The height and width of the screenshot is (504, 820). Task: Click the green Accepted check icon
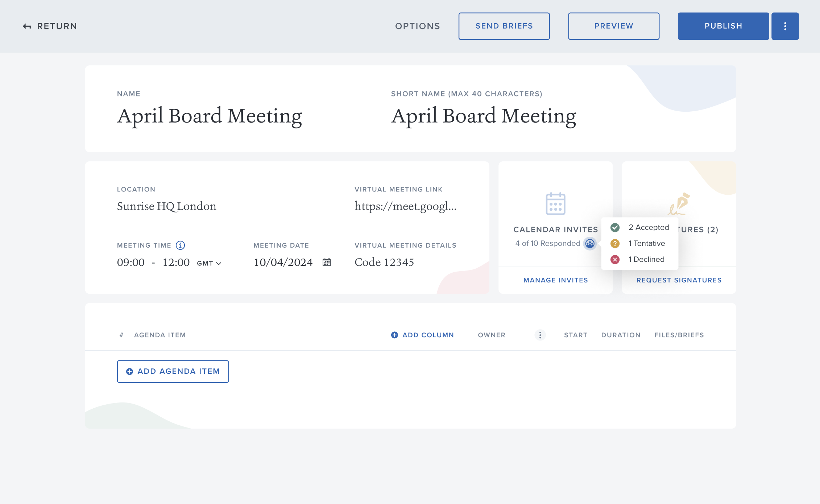[615, 227]
